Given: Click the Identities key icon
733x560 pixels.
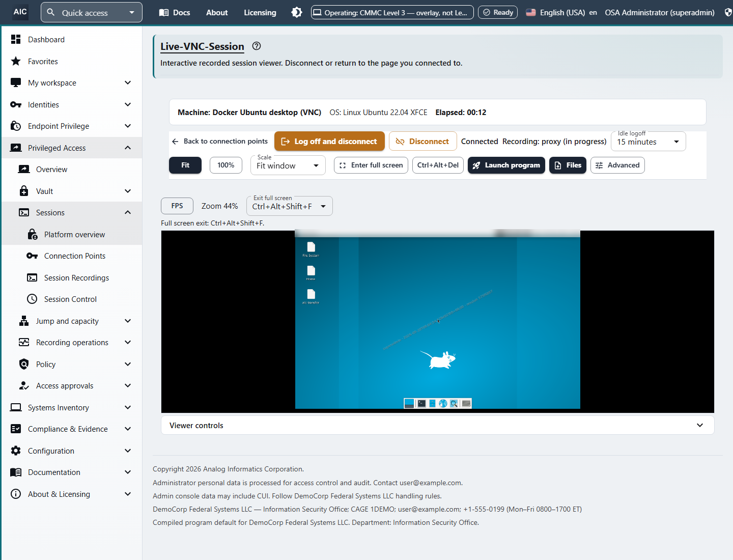Looking at the screenshot, I should tap(16, 104).
